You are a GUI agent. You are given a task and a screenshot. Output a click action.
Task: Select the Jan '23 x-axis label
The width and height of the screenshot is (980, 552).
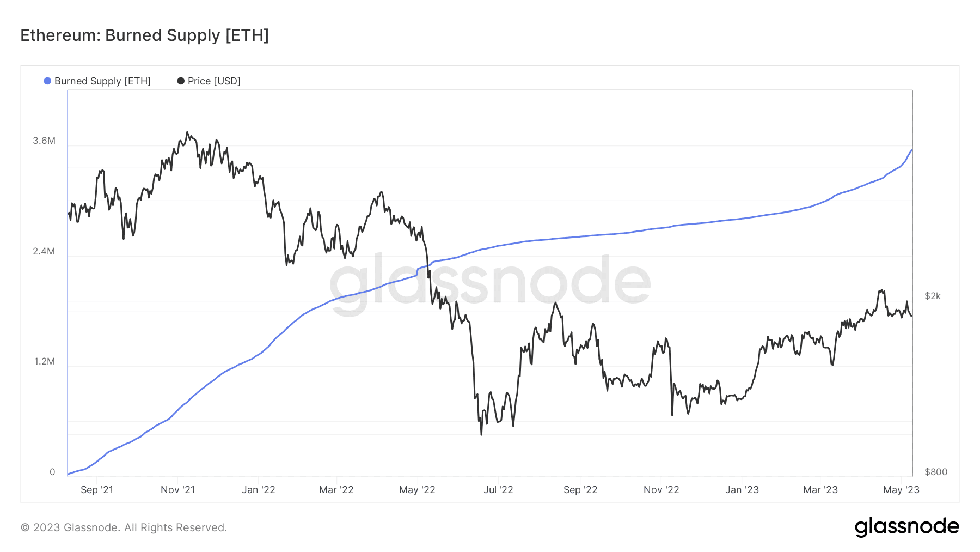tap(742, 490)
